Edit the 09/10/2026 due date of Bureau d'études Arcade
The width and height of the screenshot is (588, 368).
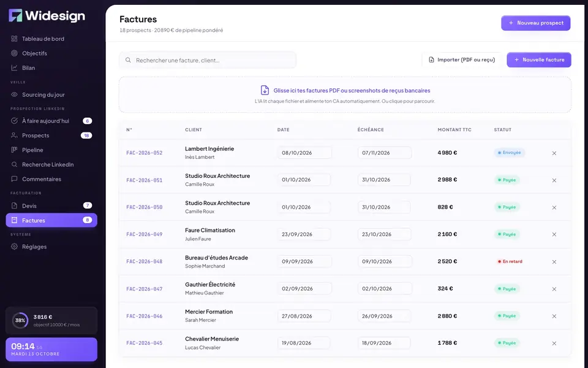[x=385, y=261]
